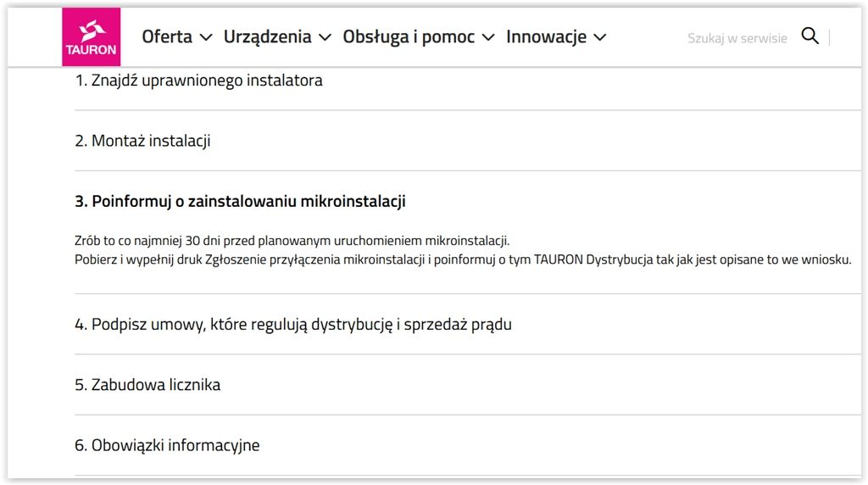
Task: Focus the Szukaj w serwisie search field
Action: click(737, 37)
